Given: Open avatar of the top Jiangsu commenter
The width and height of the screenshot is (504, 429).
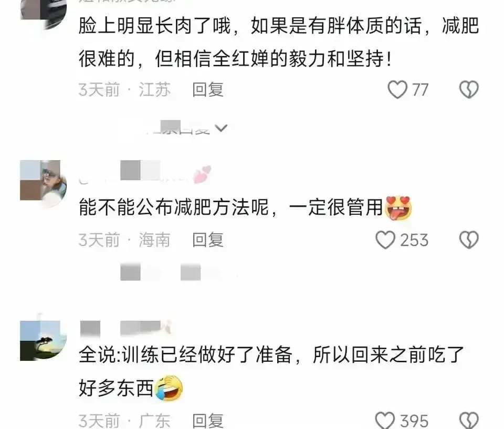Looking at the screenshot, I should pos(43,13).
